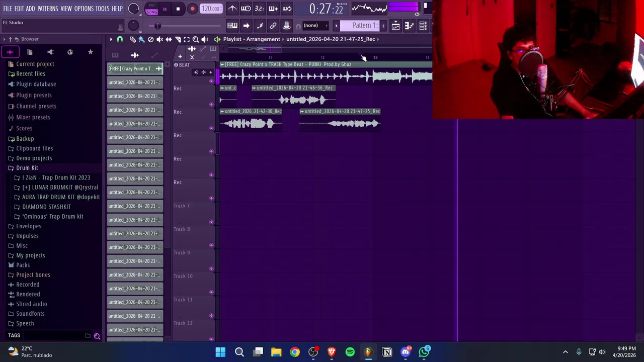Image resolution: width=644 pixels, height=362 pixels.
Task: Open the EDIT menu
Action: 19,9
